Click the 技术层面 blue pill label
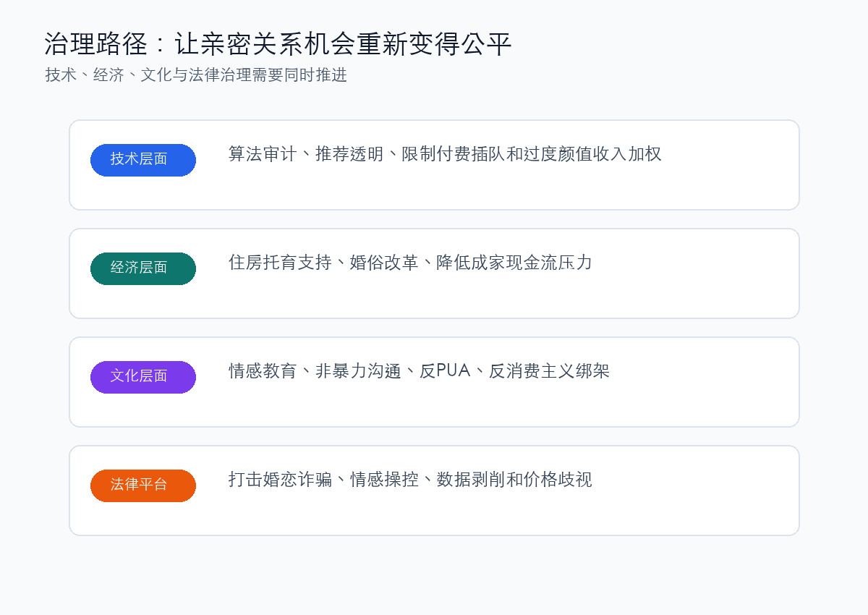 pos(143,160)
